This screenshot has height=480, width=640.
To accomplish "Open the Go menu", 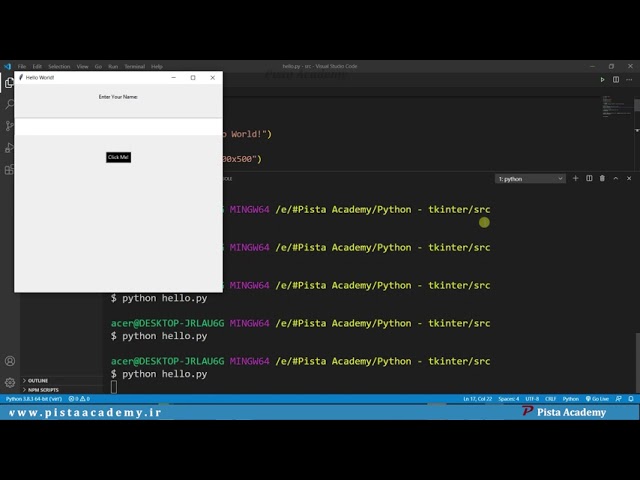I will point(98,66).
